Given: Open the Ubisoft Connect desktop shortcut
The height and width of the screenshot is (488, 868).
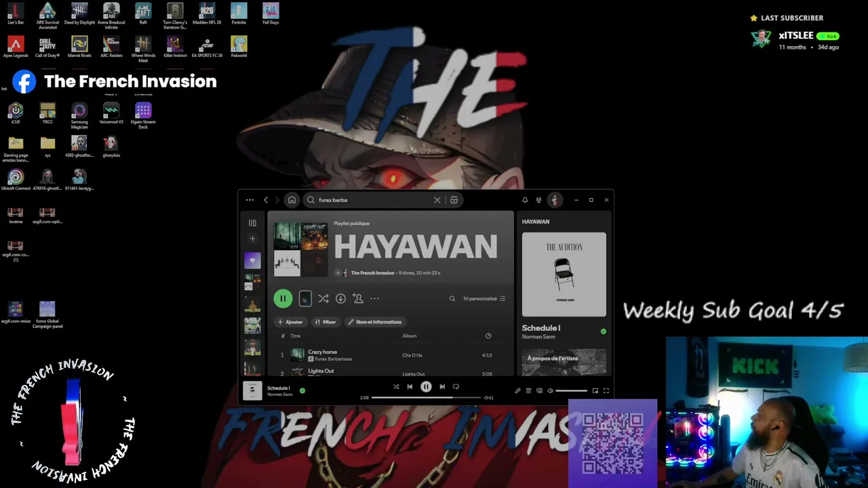Looking at the screenshot, I should pos(16,180).
